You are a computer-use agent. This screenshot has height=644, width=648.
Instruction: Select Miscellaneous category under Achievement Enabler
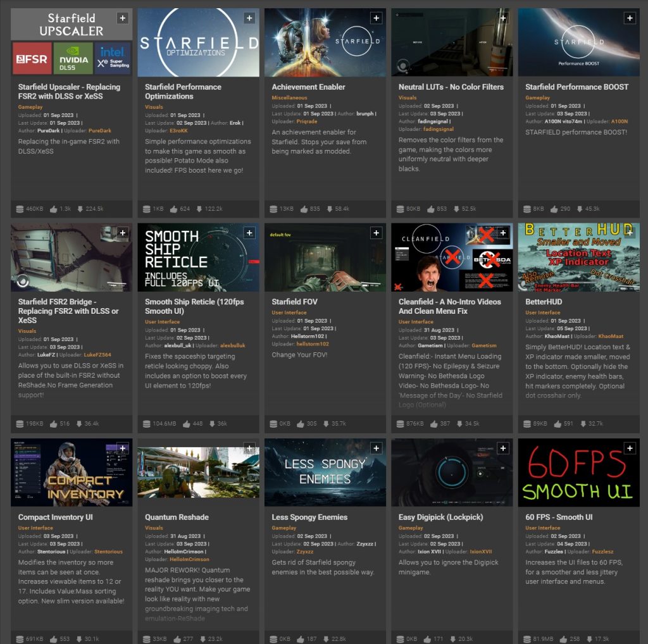(x=289, y=98)
